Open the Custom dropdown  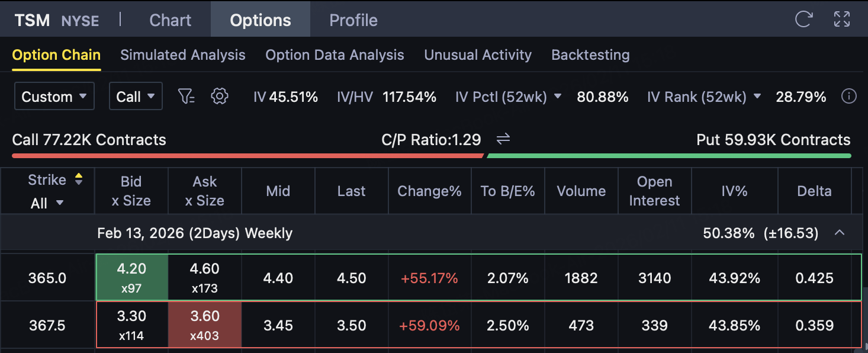point(54,97)
